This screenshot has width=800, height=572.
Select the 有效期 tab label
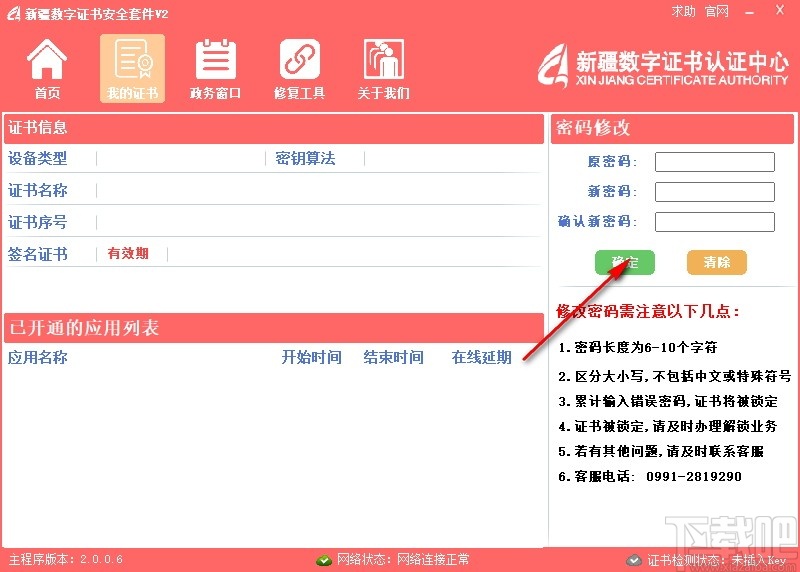pos(128,253)
